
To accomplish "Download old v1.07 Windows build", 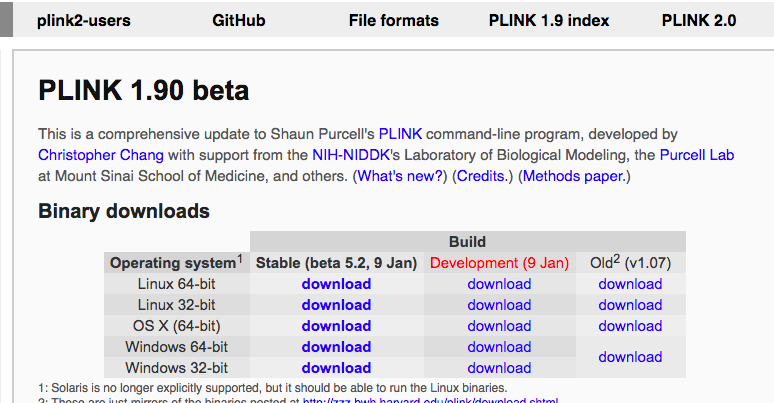I will 630,357.
